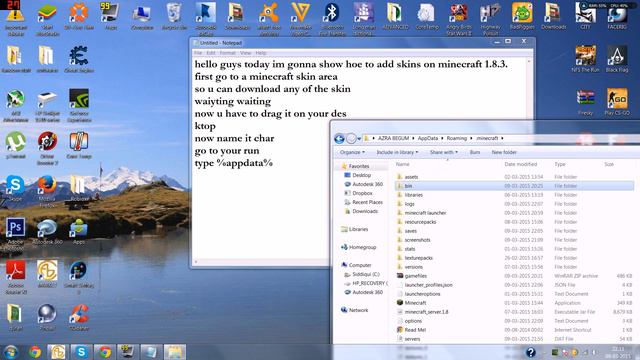Open the Organize dropdown in Explorer
The width and height of the screenshot is (640, 360).
tap(352, 152)
